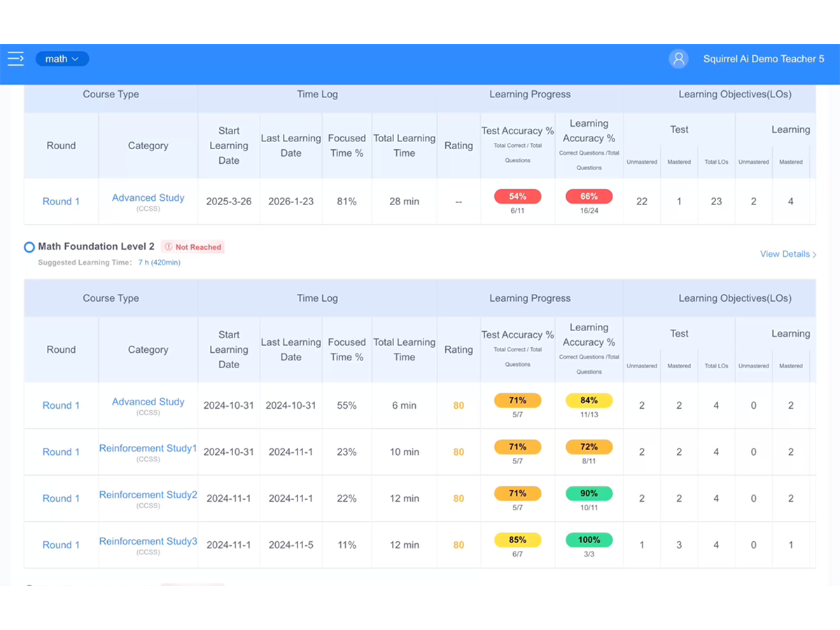Image resolution: width=840 pixels, height=630 pixels.
Task: Open the Reinforcement Study2 category link
Action: coord(148,495)
